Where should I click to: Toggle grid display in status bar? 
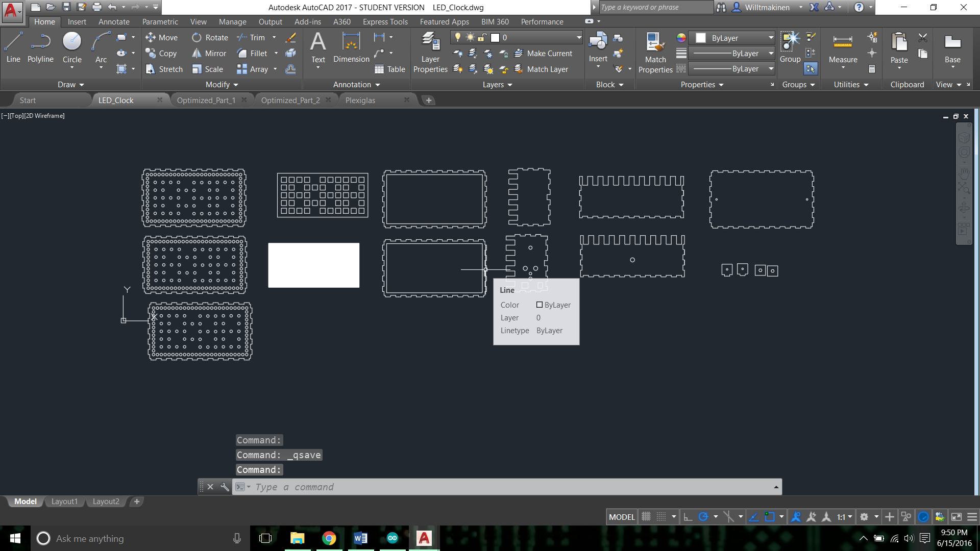coord(646,517)
